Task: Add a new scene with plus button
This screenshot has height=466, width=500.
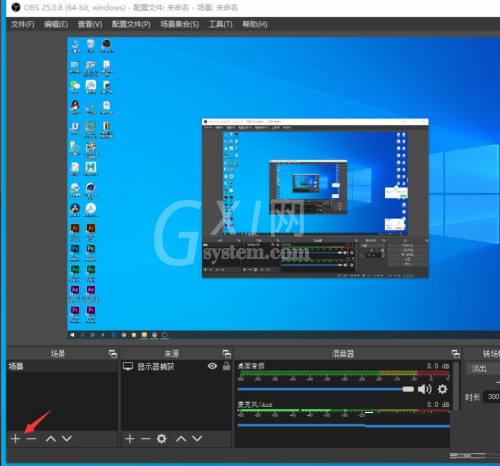Action: click(15, 439)
